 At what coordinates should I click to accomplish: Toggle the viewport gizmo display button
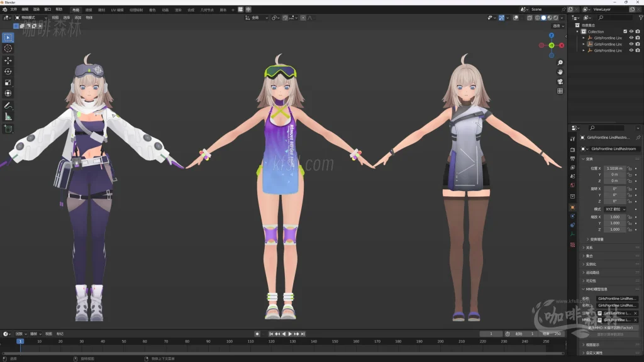[x=501, y=18]
